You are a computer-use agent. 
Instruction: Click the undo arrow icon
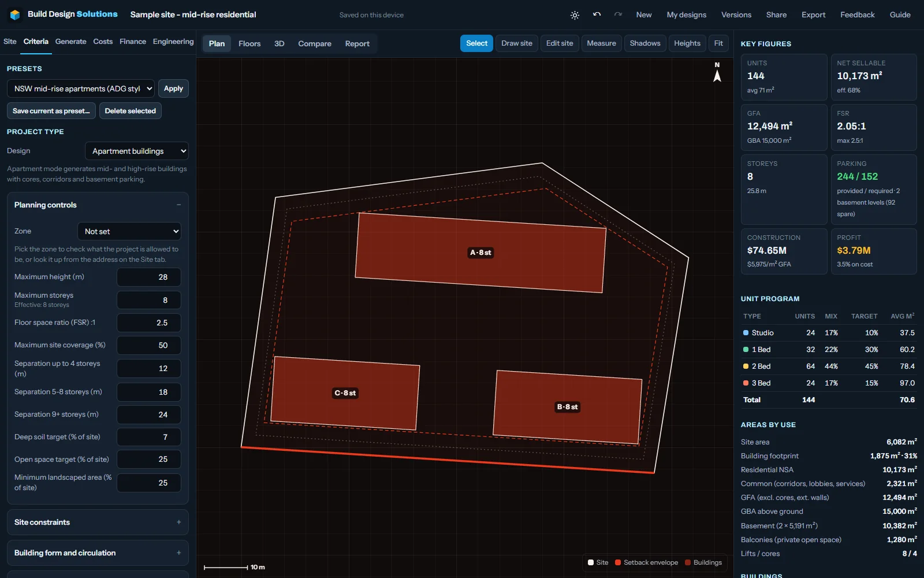(597, 14)
